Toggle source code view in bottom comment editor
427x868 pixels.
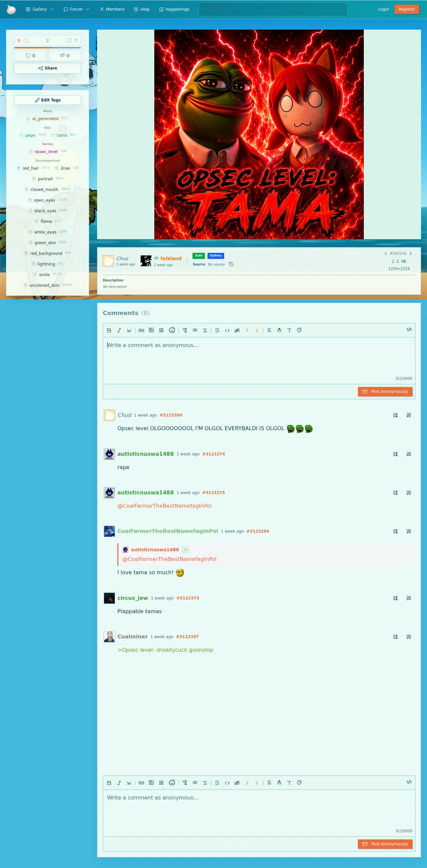point(409,782)
